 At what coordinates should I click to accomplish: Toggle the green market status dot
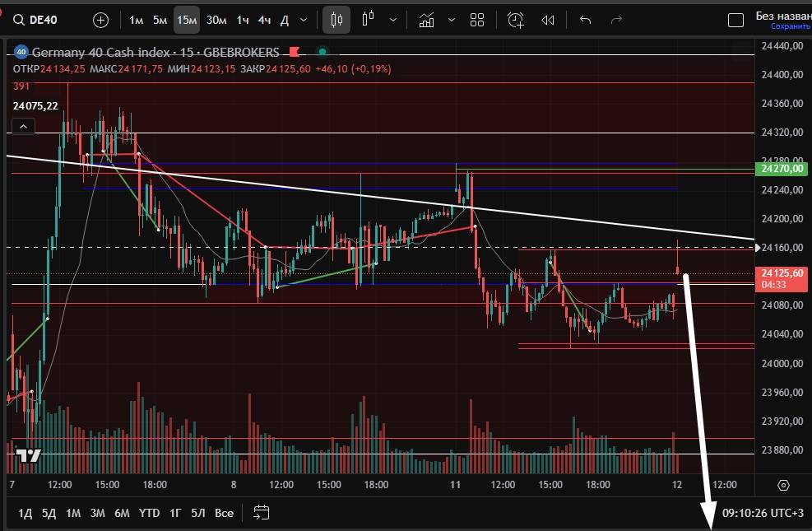pos(322,52)
